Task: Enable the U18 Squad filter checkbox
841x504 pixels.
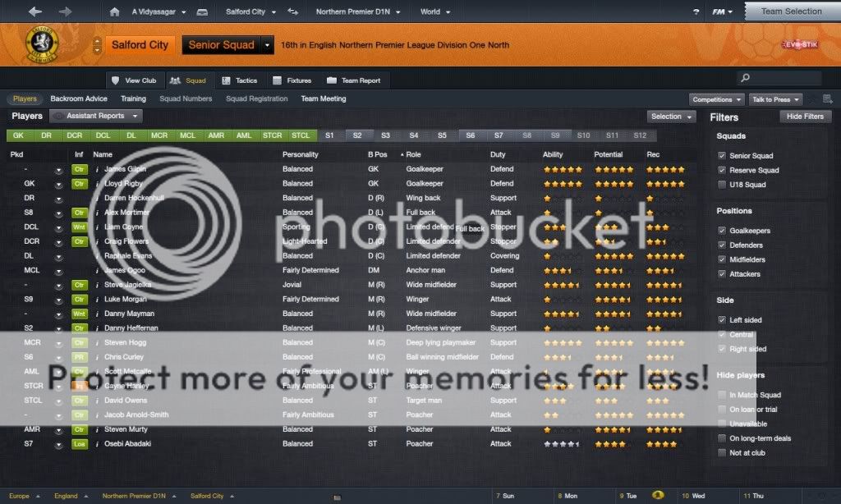Action: pyautogui.click(x=722, y=185)
